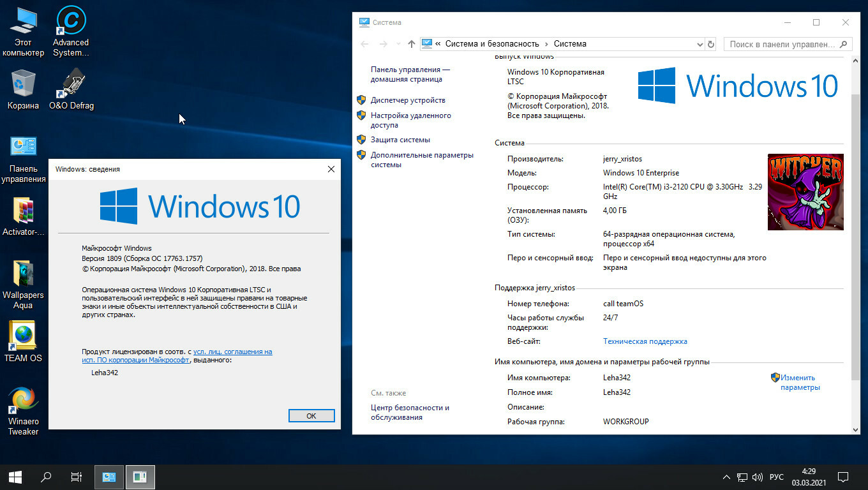Open Диспетчер устройств in left panel
Viewport: 868px width, 490px height.
pos(408,100)
